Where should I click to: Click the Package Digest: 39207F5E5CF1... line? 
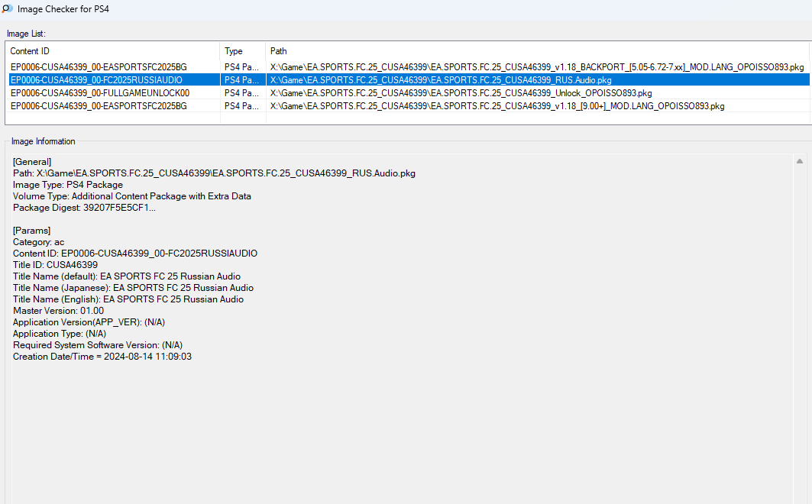point(85,208)
